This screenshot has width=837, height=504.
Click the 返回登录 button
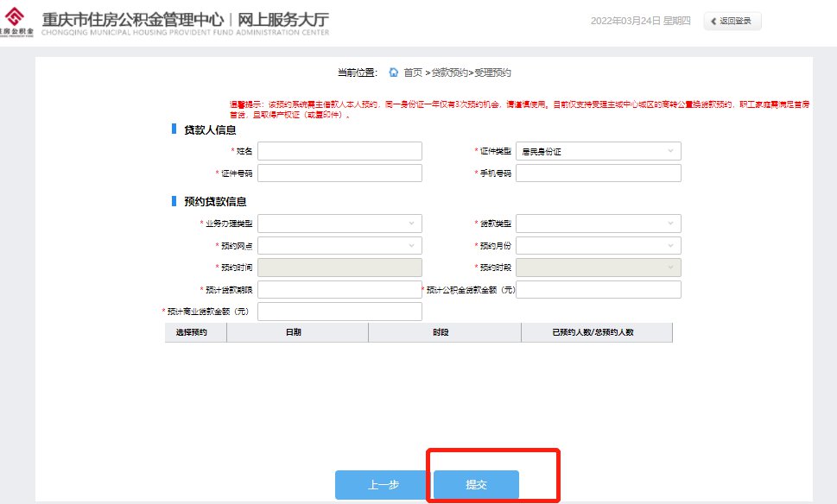[732, 22]
